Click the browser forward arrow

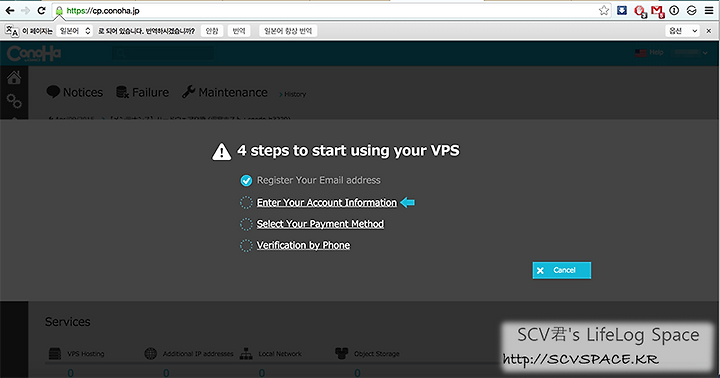pos(26,11)
